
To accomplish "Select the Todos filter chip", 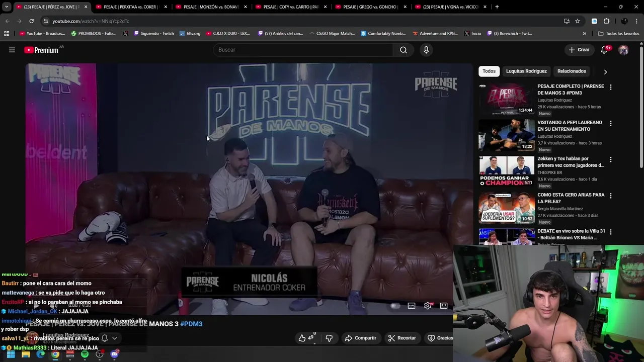I will tap(489, 71).
